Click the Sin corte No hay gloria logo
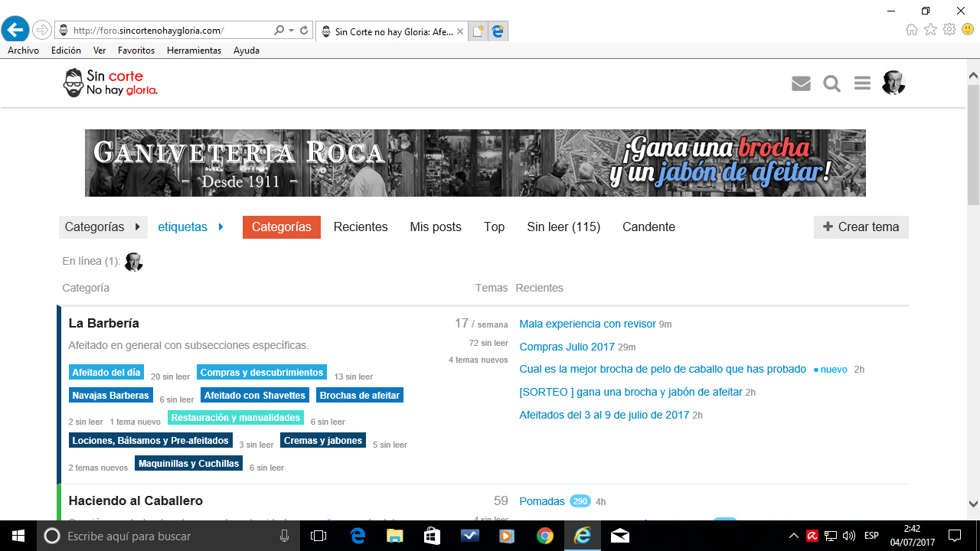Screen dimensions: 980x551 [x=110, y=83]
